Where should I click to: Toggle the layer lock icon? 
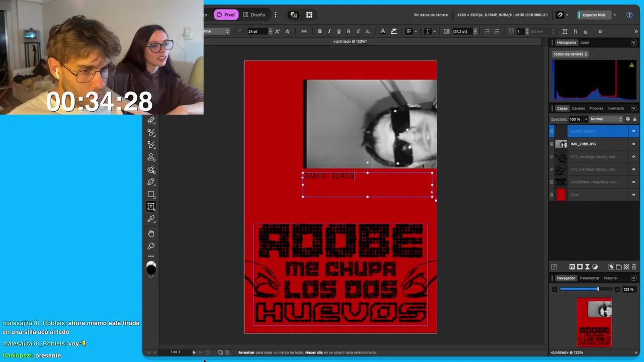tap(634, 119)
